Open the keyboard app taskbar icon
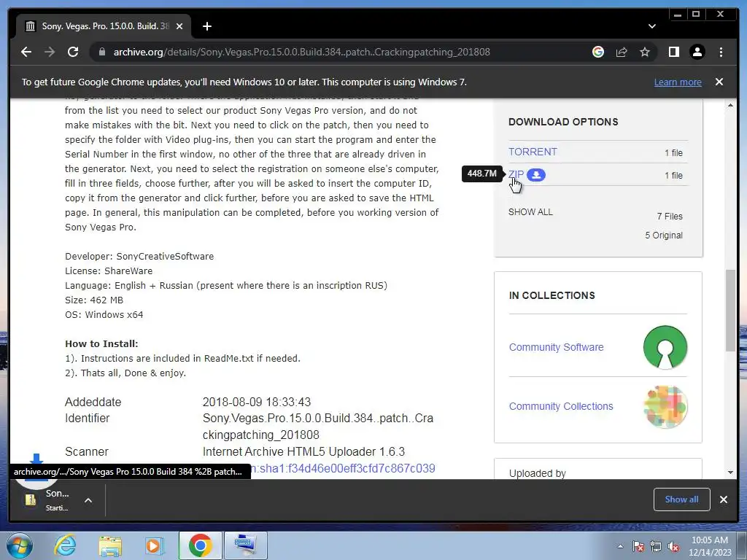The height and width of the screenshot is (560, 747). tap(246, 545)
